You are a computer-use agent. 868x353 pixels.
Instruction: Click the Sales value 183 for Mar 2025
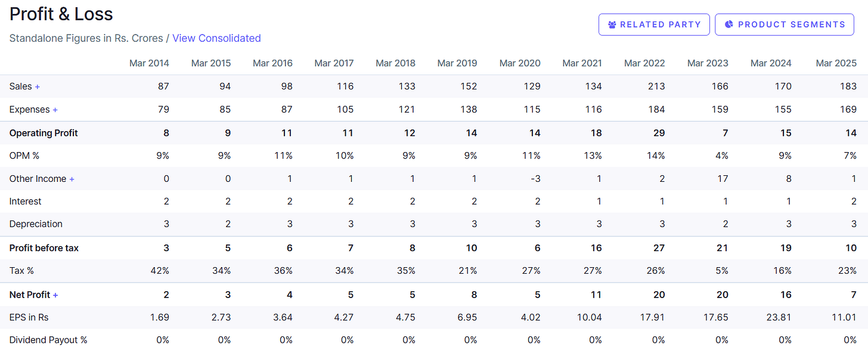point(848,86)
